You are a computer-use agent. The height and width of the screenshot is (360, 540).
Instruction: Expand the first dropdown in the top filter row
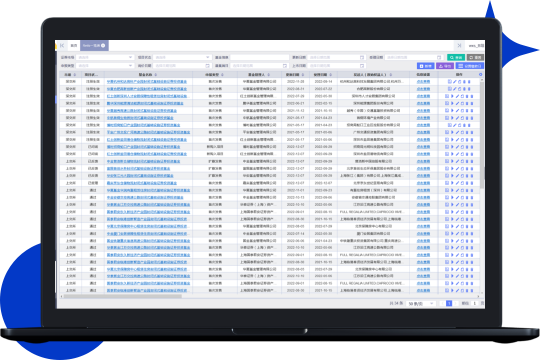105,58
